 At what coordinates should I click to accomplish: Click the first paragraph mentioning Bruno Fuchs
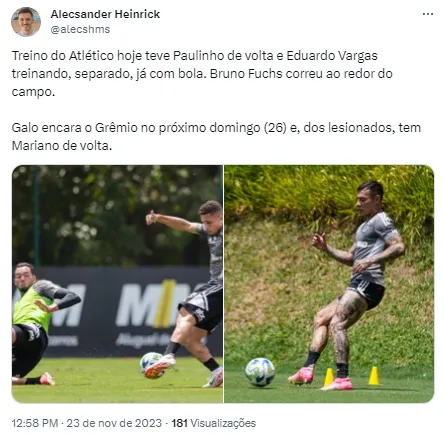coord(202,73)
